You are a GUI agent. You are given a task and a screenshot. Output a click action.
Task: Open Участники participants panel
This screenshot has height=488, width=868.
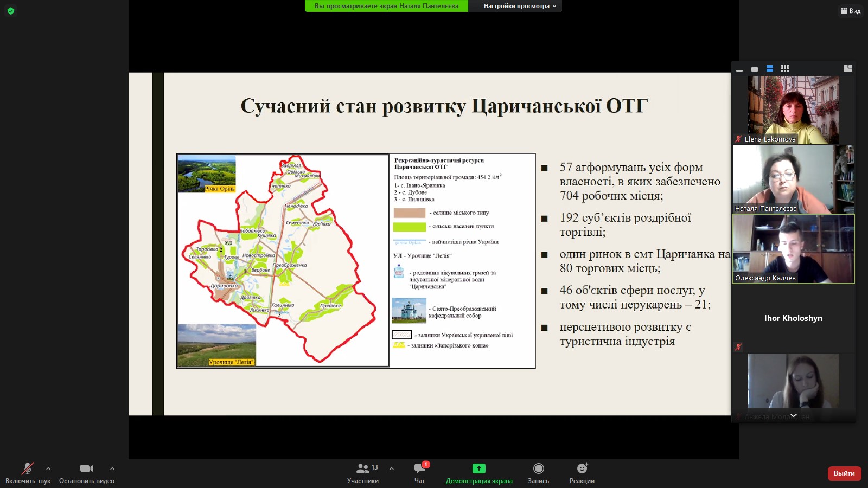(x=363, y=473)
